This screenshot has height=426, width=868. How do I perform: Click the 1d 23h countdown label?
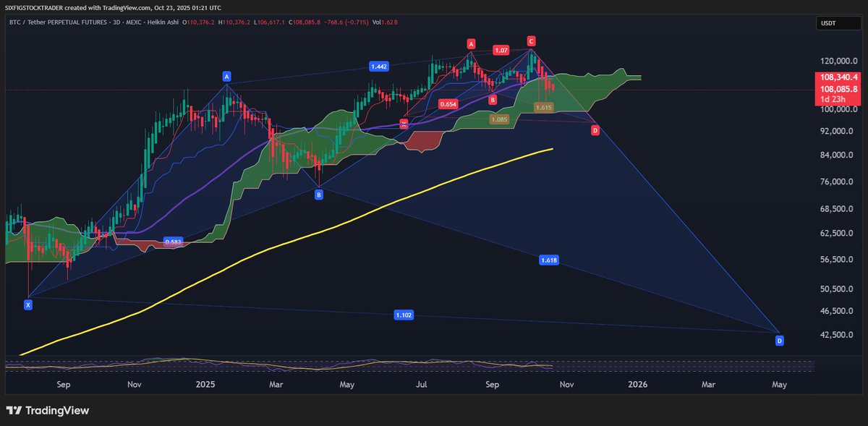tap(833, 100)
